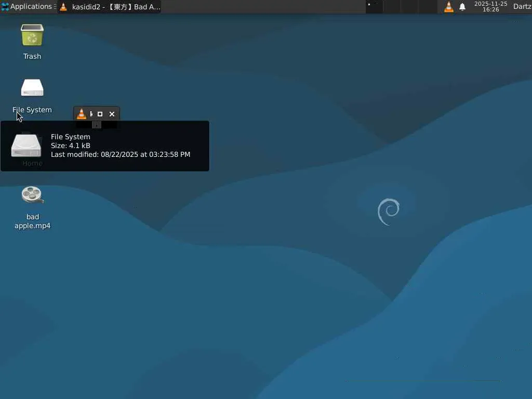Open the Dartz user menu
Screen dimensions: 532x399
[x=522, y=6]
